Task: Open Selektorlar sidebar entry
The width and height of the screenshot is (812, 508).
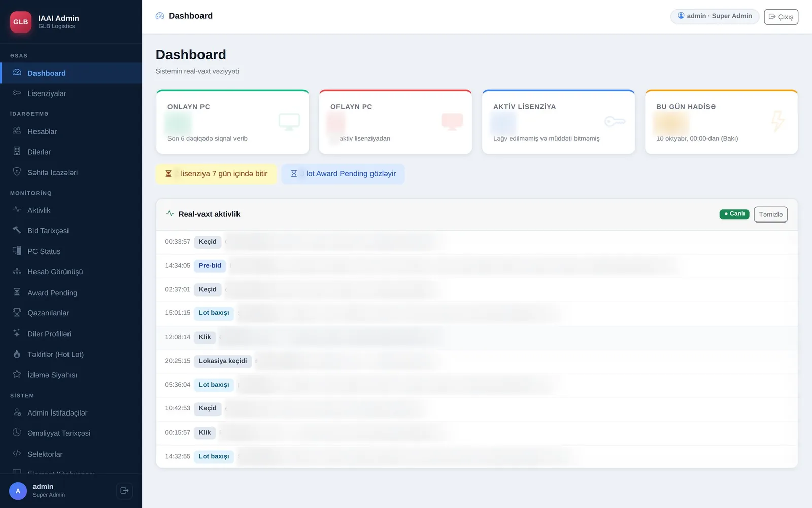Action: pos(71,454)
